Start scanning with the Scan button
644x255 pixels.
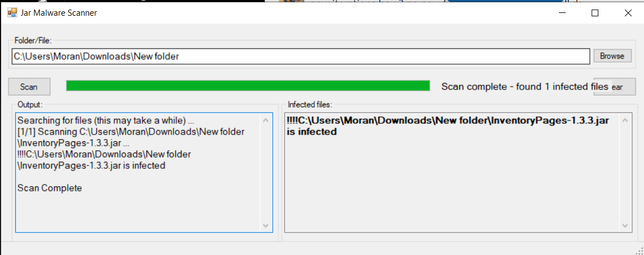pyautogui.click(x=29, y=87)
